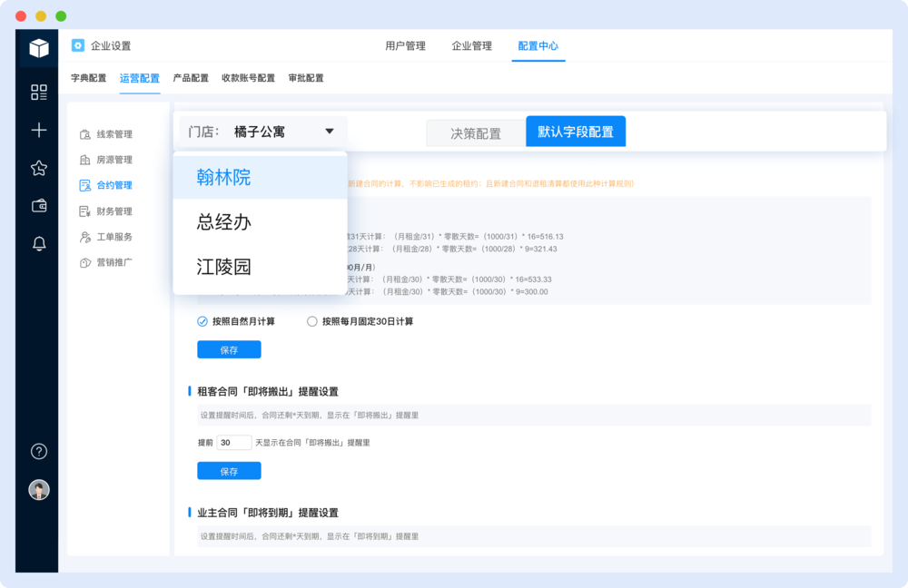The height and width of the screenshot is (588, 908).
Task: Click the 企业设置 gear icon
Action: point(78,45)
